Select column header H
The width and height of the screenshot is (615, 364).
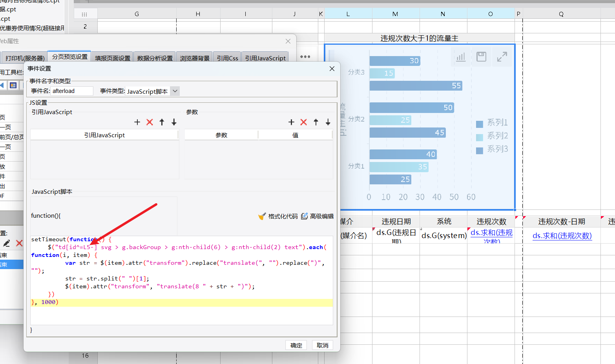pyautogui.click(x=198, y=14)
